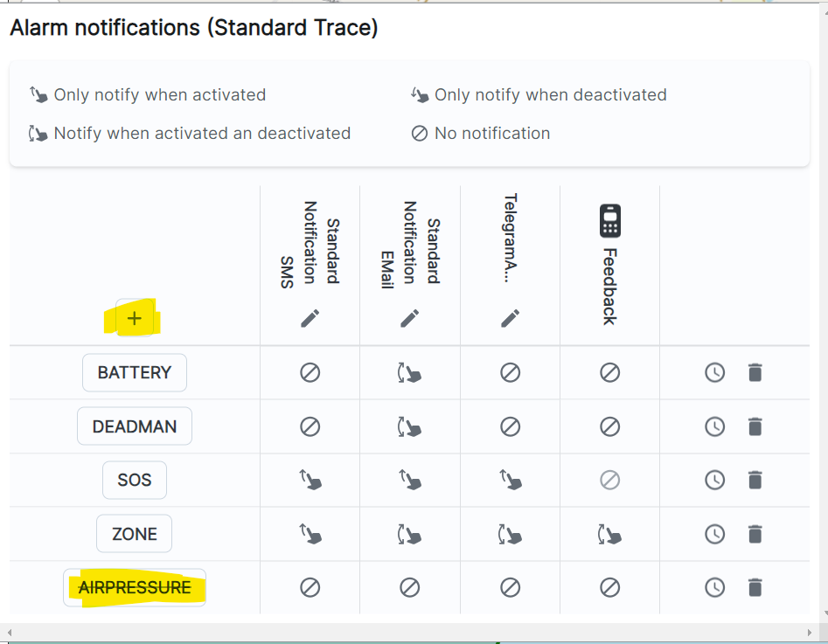Open the SOS alarm button

click(x=135, y=480)
